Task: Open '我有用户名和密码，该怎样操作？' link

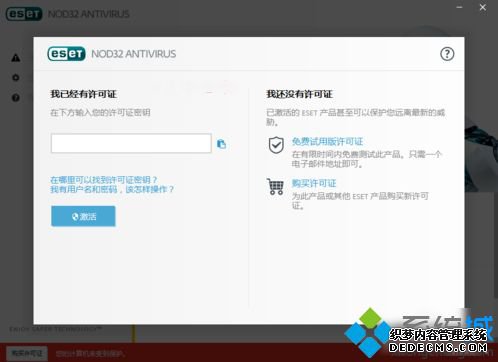Action: coord(112,190)
